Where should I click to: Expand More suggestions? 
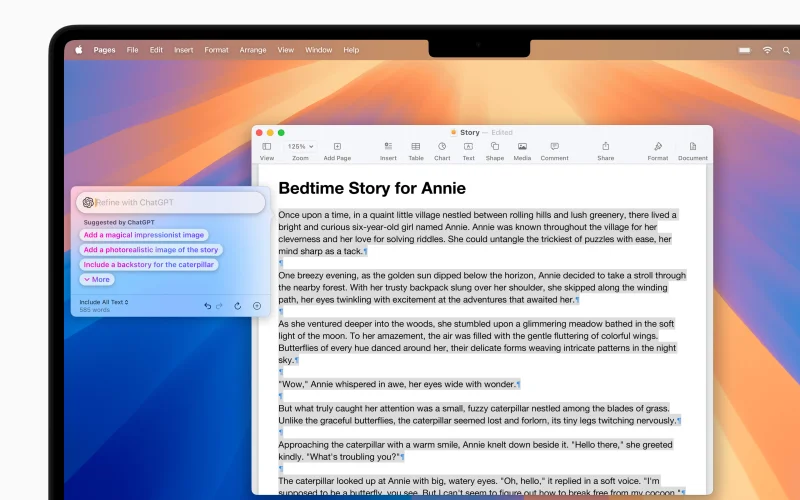click(97, 279)
